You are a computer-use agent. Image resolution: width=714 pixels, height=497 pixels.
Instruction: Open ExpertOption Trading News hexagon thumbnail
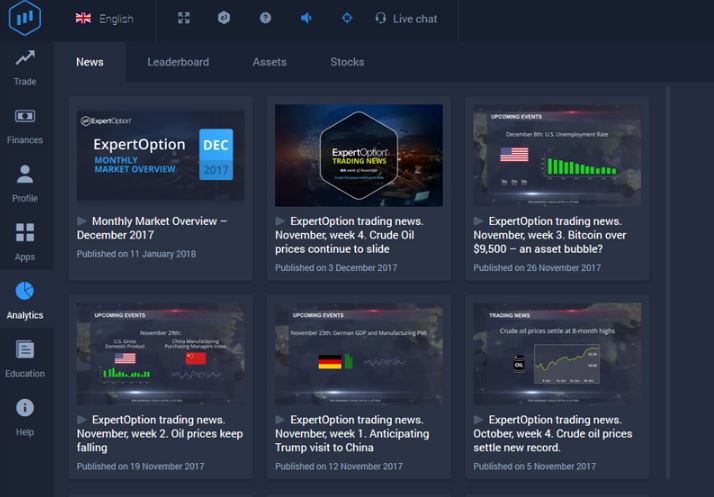point(359,155)
